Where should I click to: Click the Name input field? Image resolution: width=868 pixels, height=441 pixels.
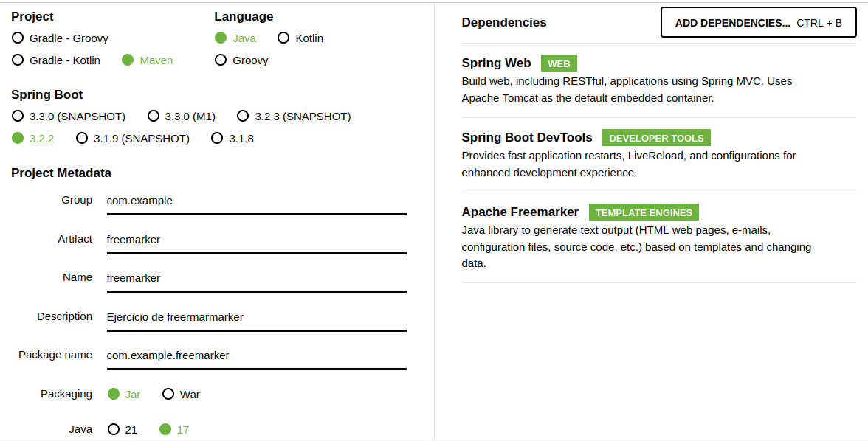point(256,278)
